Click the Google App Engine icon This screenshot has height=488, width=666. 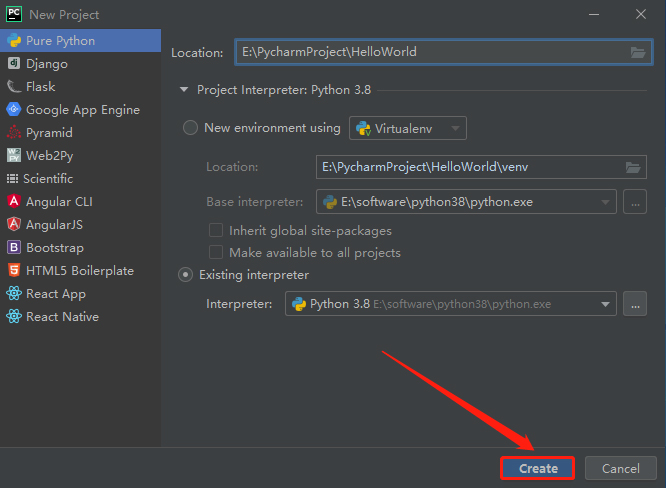coord(14,109)
